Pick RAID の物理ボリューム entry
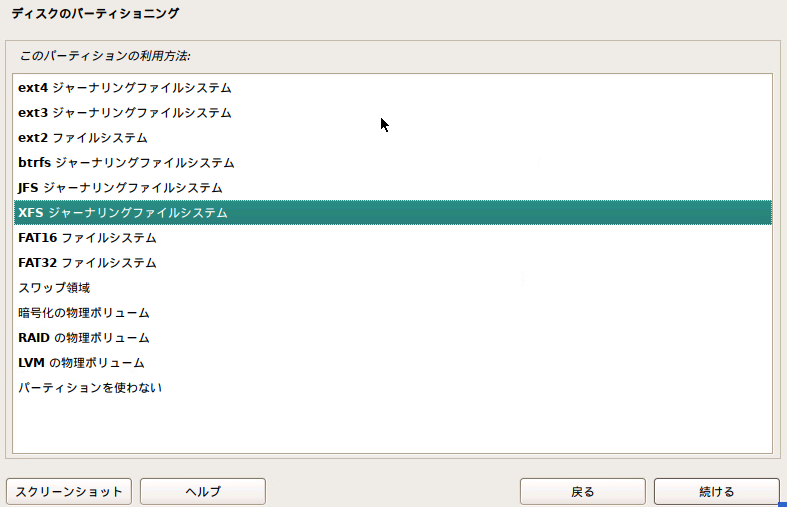This screenshot has height=507, width=787. click(x=392, y=338)
